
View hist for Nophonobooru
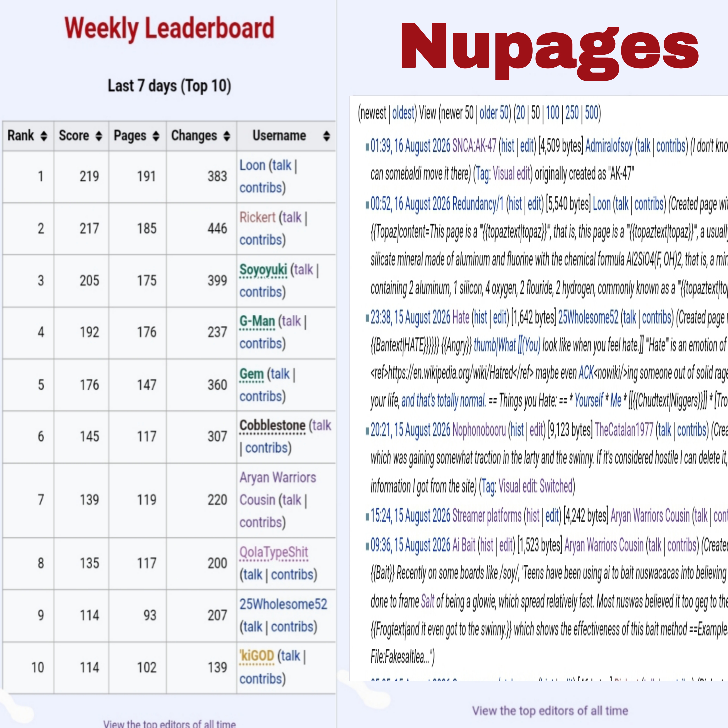click(517, 430)
